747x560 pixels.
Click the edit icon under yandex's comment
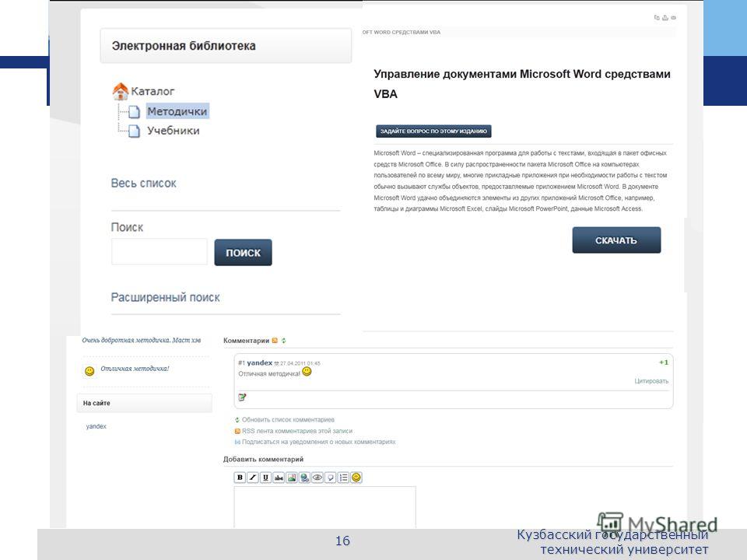(x=242, y=397)
